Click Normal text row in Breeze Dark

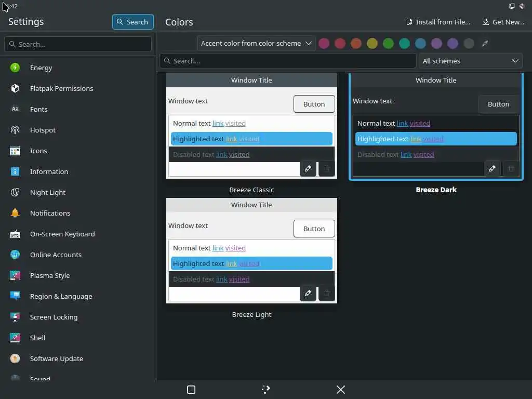point(436,124)
